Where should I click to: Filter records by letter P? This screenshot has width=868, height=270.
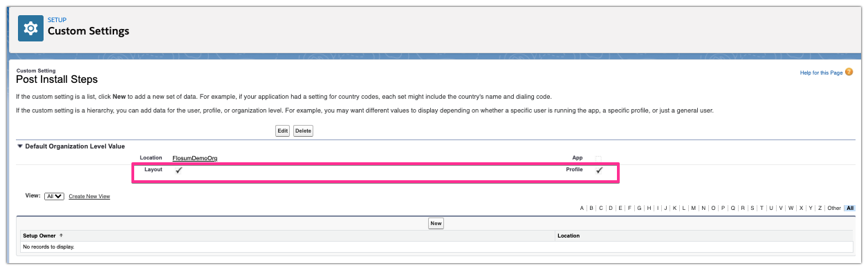click(x=723, y=208)
